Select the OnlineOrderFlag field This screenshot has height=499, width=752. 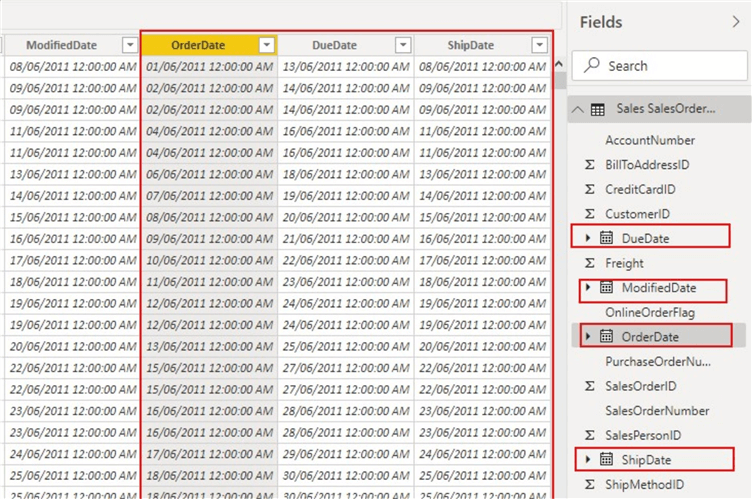click(650, 313)
